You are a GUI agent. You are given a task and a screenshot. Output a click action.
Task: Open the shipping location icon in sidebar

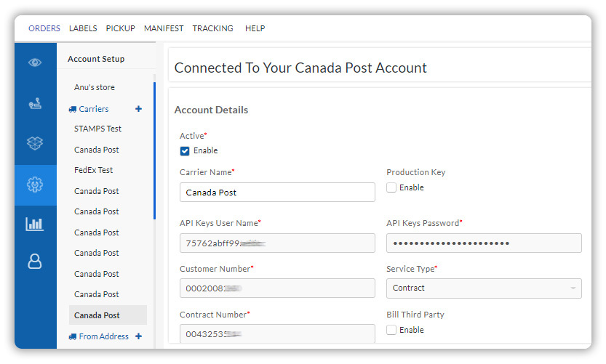coord(35,103)
